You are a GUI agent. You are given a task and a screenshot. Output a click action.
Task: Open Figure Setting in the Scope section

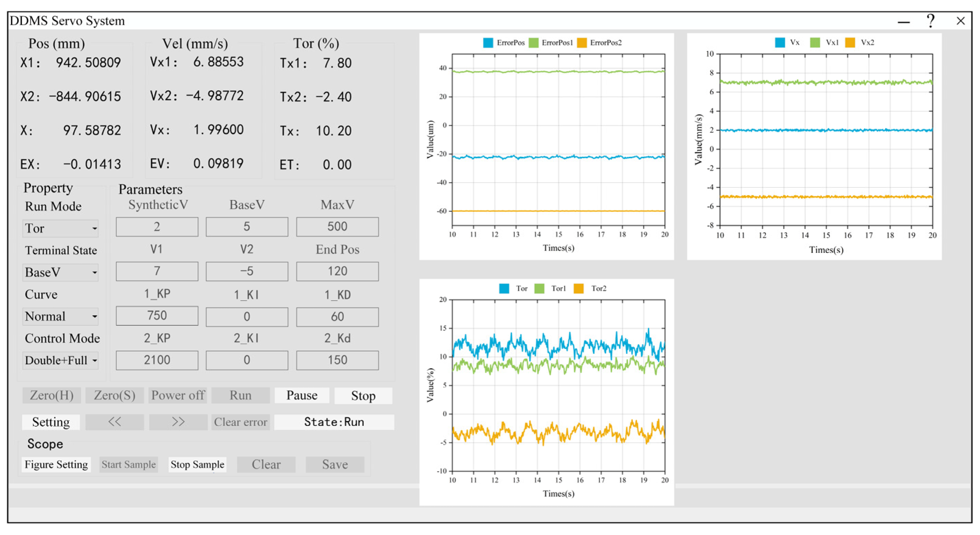[56, 465]
